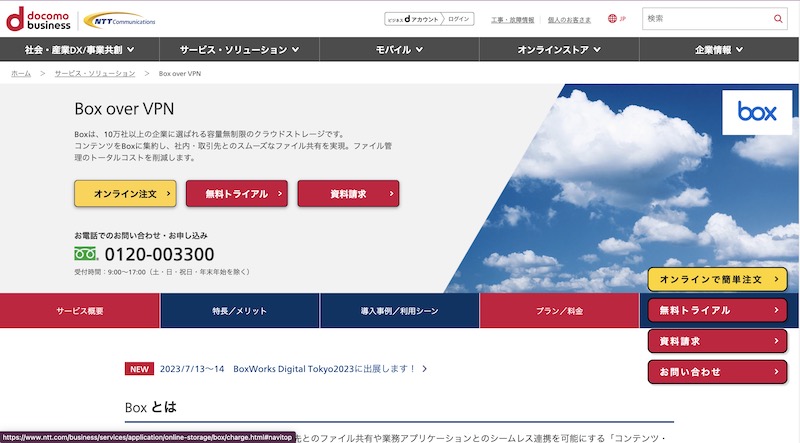
Task: Click the docomo business logo
Action: [38, 19]
